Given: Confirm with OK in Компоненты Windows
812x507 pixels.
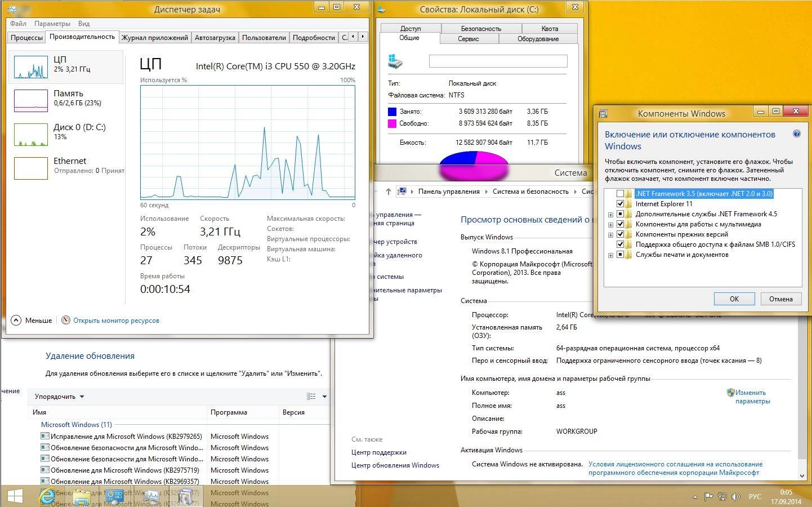Looking at the screenshot, I should 734,299.
